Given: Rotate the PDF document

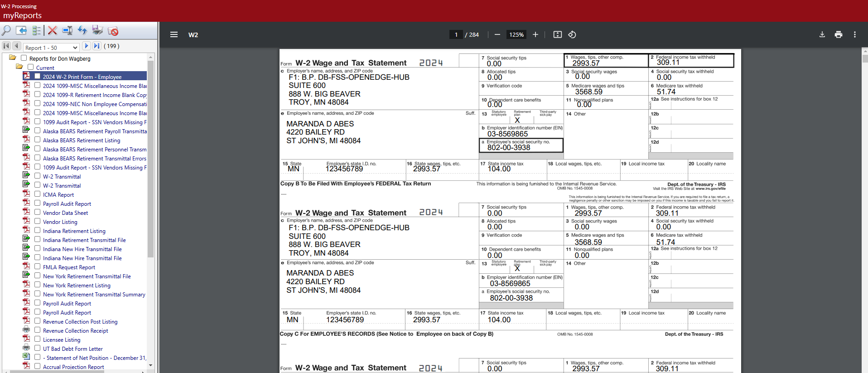Looking at the screenshot, I should coord(572,34).
